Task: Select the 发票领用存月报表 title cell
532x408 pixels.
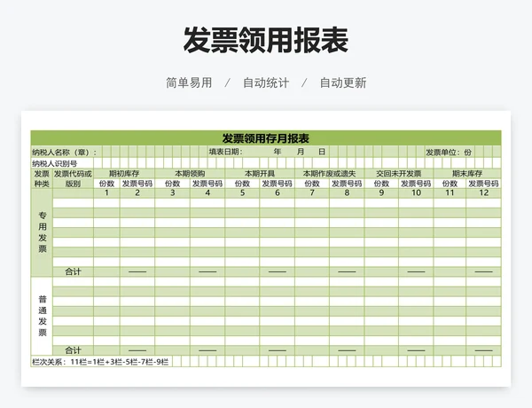Action: click(x=266, y=138)
